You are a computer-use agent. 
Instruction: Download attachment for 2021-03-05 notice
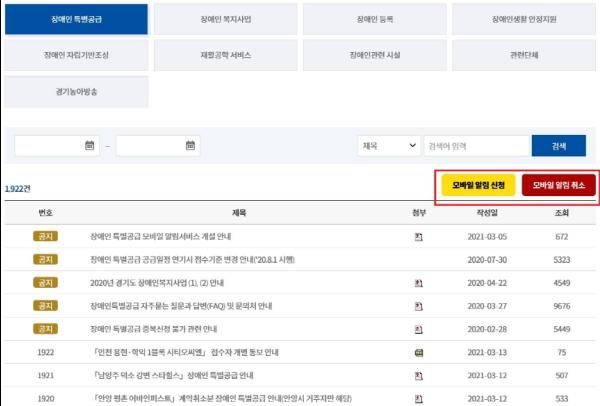[419, 237]
